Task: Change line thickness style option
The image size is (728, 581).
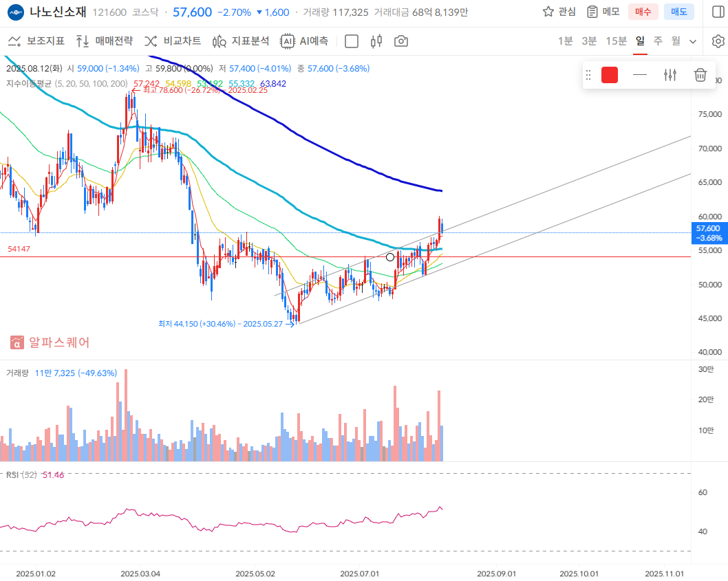Action: tap(640, 75)
